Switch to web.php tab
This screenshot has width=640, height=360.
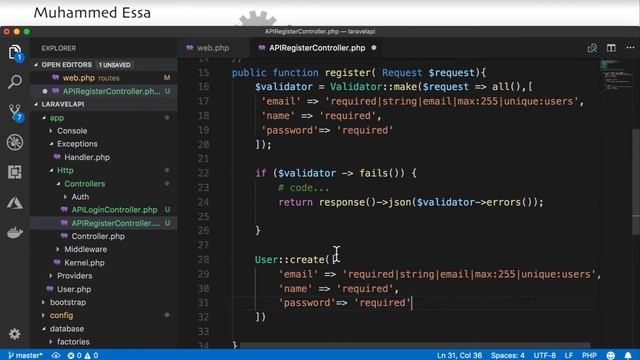[x=213, y=48]
